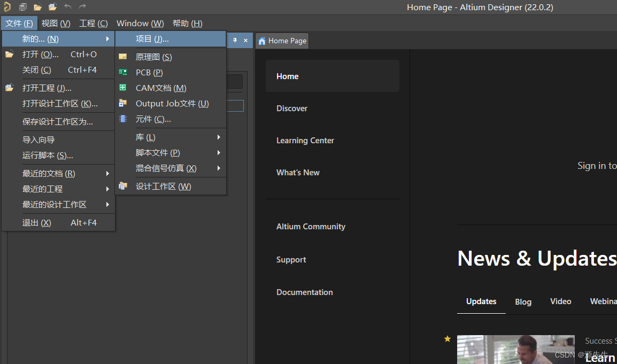Open the 文件 (F) menu
Screen dimensions: 617x364
pos(19,23)
